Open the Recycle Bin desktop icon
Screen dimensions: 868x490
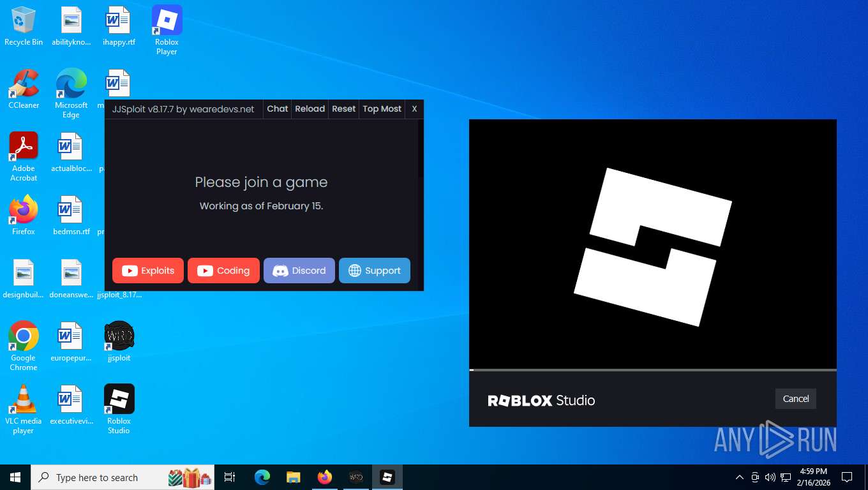click(x=24, y=27)
